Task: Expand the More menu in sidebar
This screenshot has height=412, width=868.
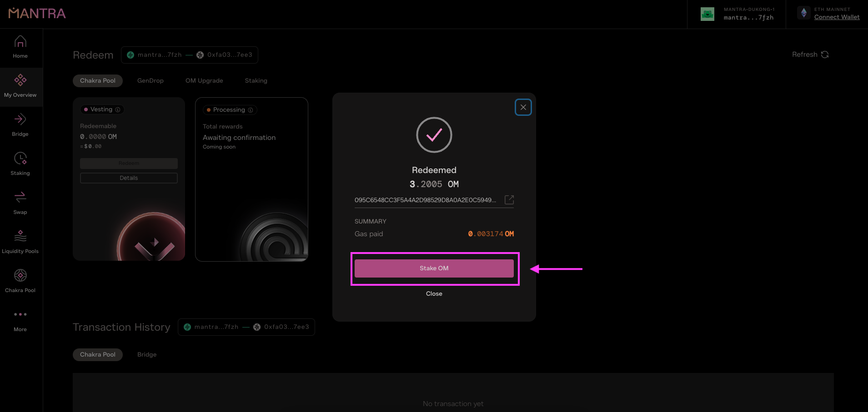Action: [20, 321]
